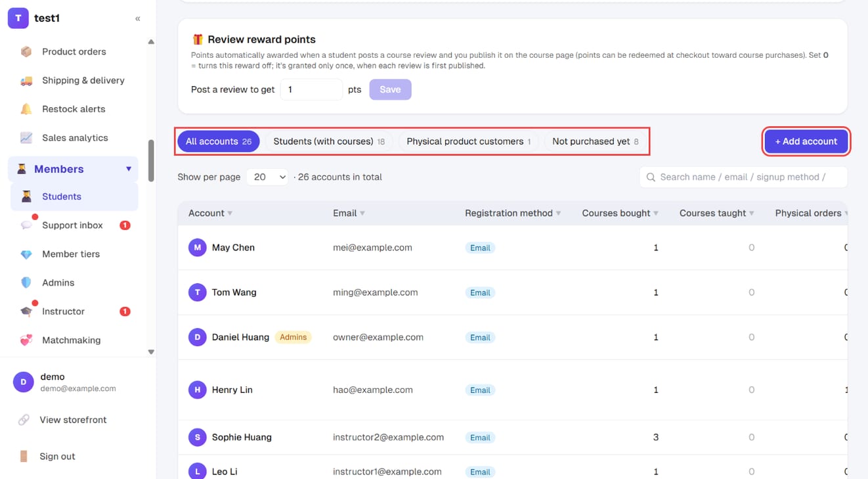Click the test1 workspace logo icon

point(18,18)
